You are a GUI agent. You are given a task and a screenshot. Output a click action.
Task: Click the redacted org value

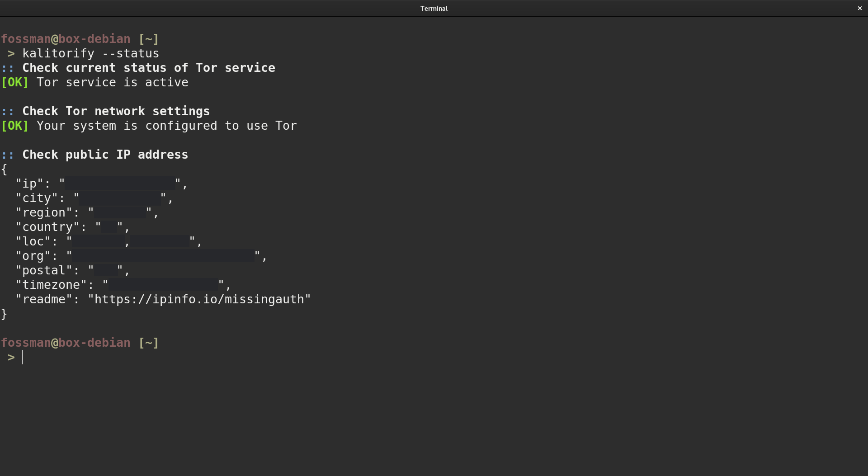[x=163, y=256]
